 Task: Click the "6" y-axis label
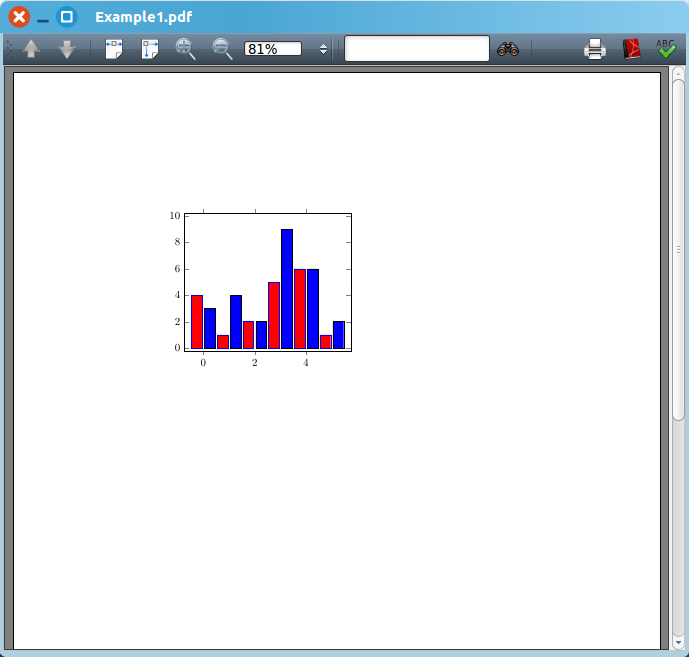(178, 269)
